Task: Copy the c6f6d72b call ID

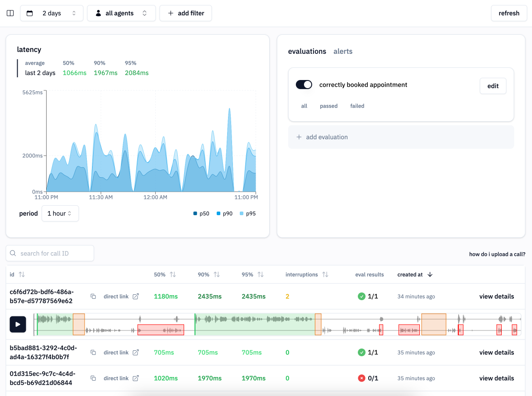Action: point(93,297)
